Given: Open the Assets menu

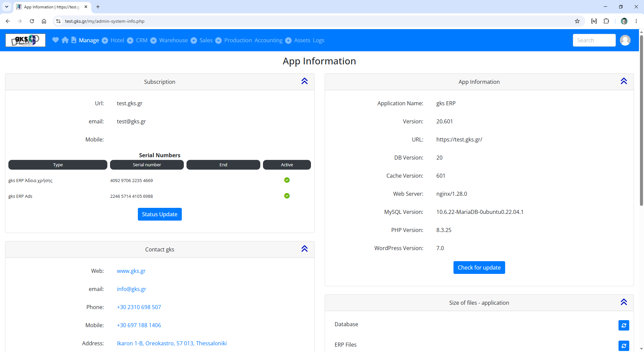Looking at the screenshot, I should (302, 40).
